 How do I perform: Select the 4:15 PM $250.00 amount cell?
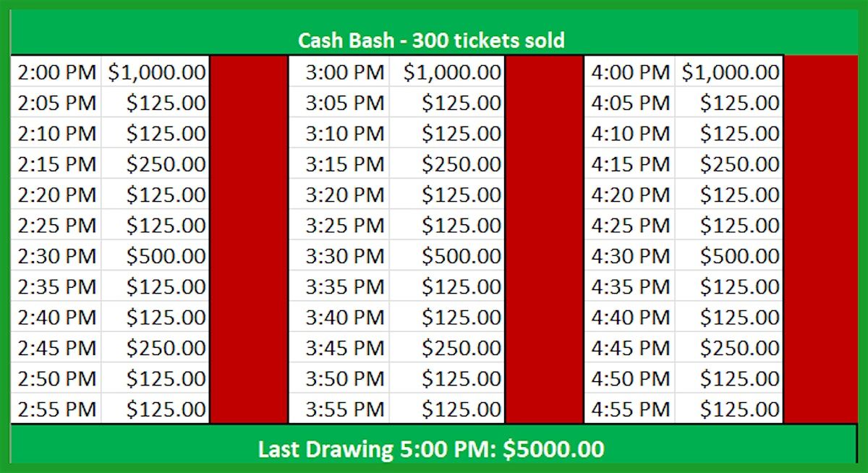click(729, 163)
